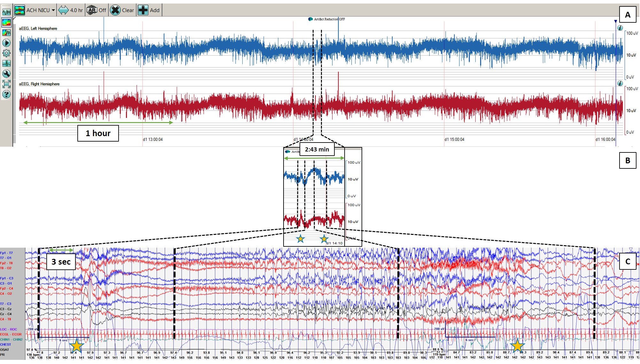Open the wrench tools icon

(x=6, y=74)
